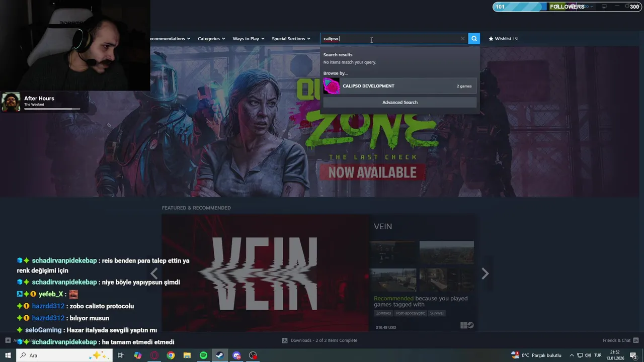Click the VEIN game title text
This screenshot has height=362, width=644.
tap(383, 227)
